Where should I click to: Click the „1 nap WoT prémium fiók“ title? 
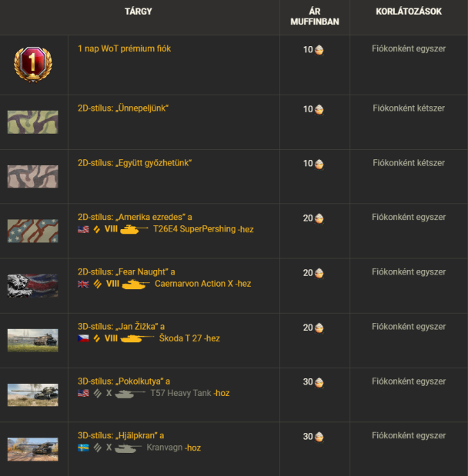tap(124, 48)
